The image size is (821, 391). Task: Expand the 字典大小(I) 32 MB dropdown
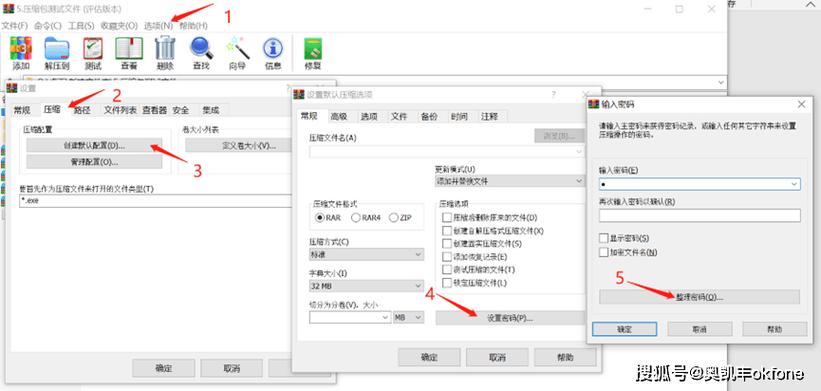tap(418, 286)
